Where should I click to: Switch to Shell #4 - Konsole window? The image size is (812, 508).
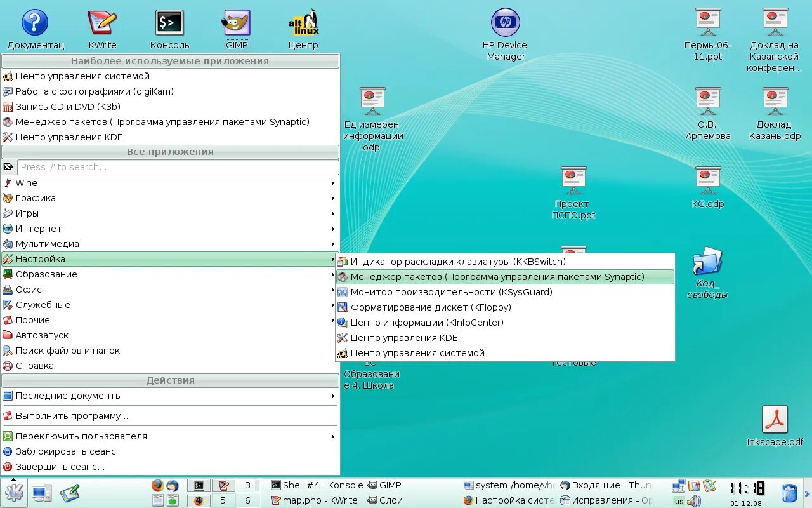(x=317, y=485)
